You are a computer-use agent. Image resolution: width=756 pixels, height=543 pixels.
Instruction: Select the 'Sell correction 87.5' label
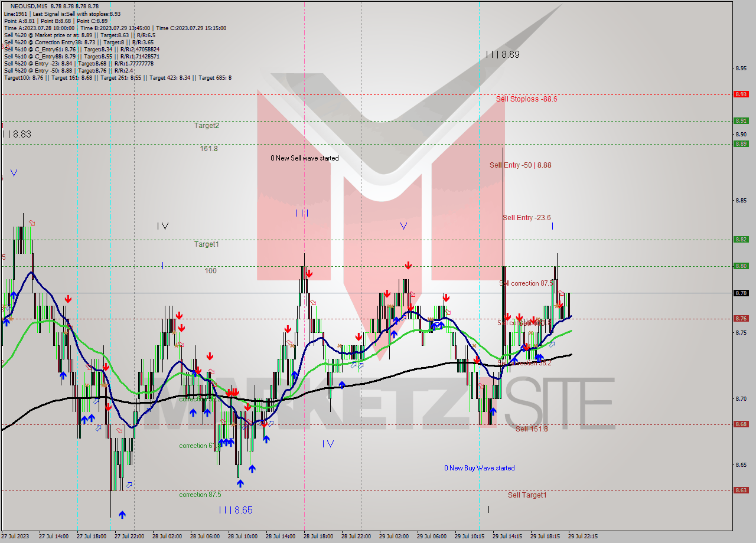coord(527,283)
